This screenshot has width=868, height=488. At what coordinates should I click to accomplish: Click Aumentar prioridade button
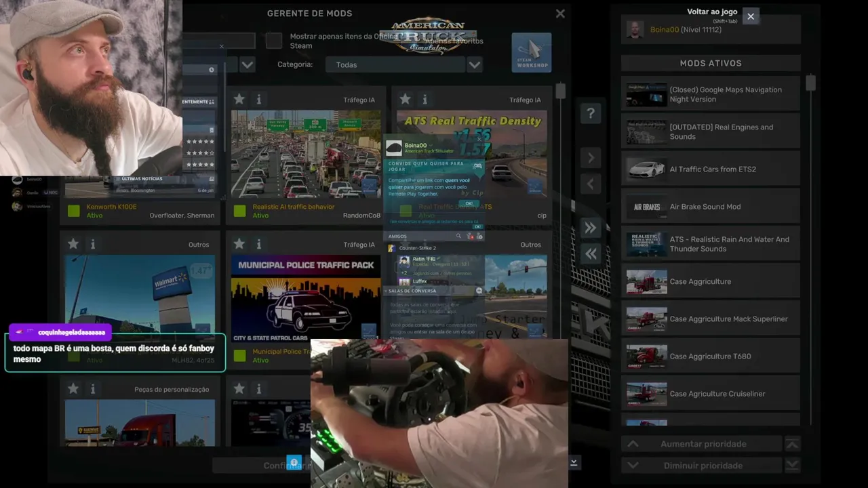[703, 444]
